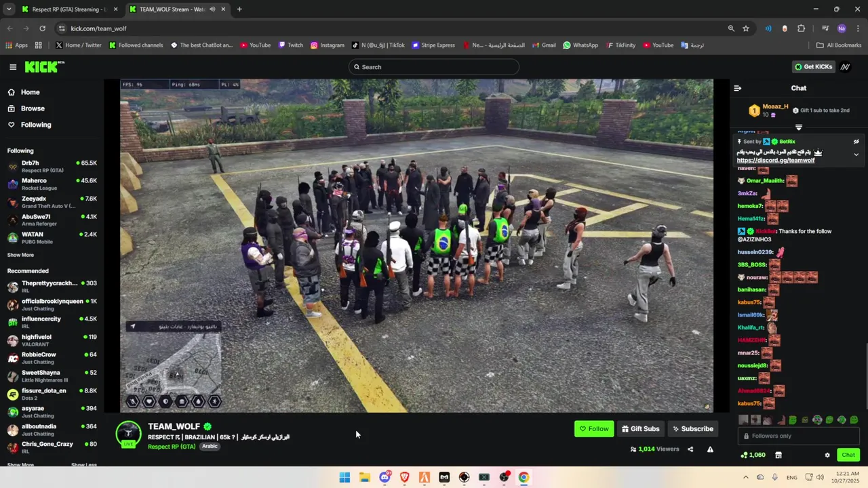Open a new browser tab
The width and height of the screenshot is (868, 488).
pos(239,9)
